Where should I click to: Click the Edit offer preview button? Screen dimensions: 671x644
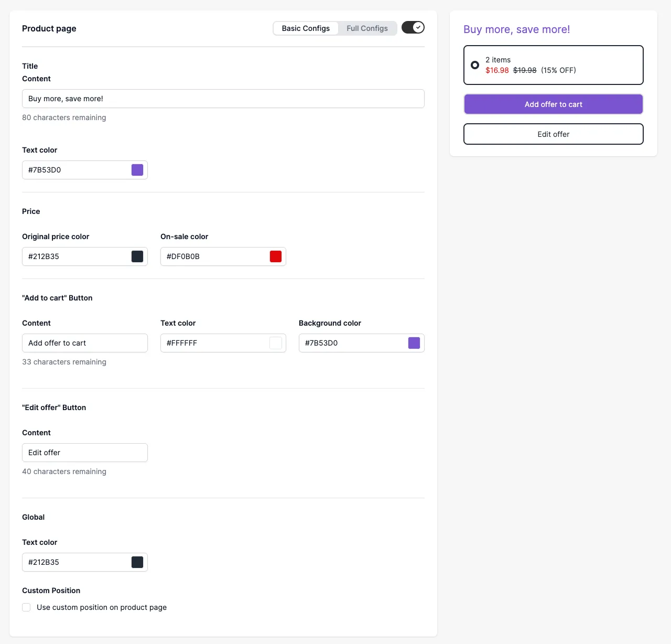tap(554, 134)
